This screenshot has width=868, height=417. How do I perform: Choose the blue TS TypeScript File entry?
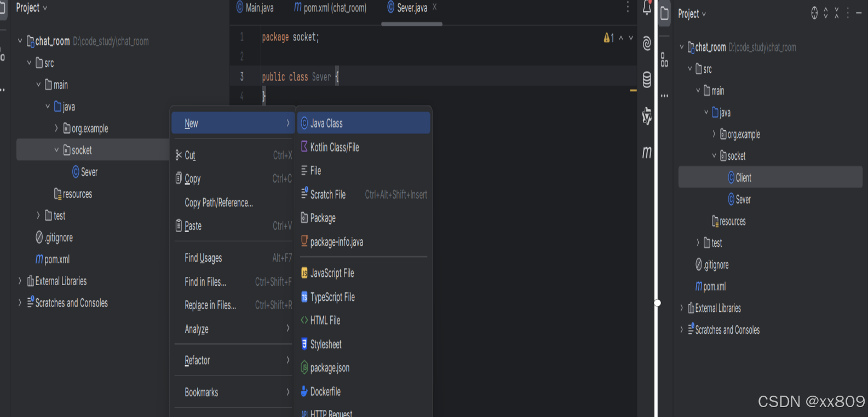point(364,297)
